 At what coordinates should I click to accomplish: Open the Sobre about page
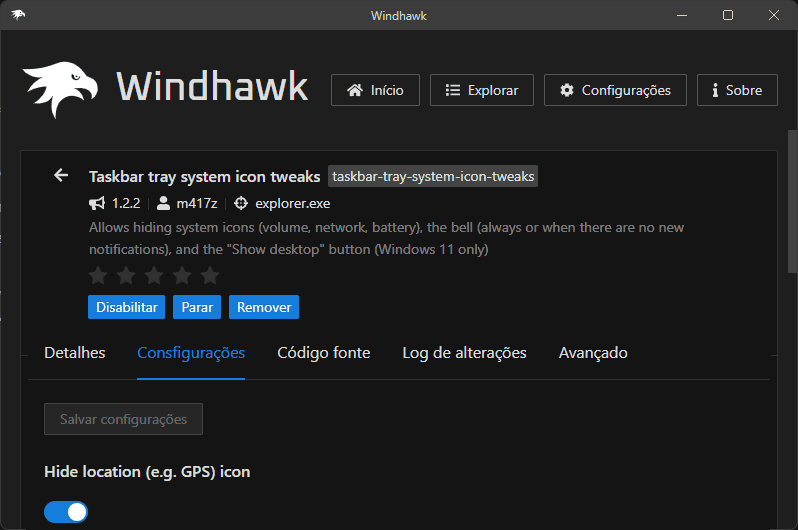click(x=737, y=90)
